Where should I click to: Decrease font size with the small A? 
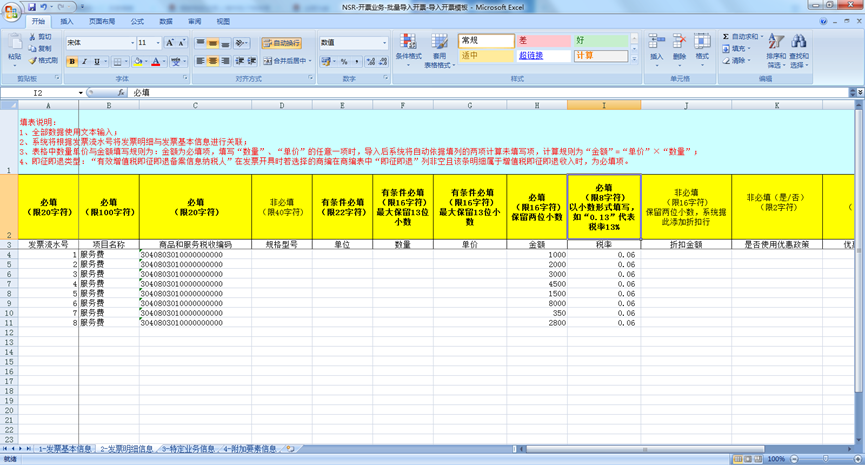point(181,42)
